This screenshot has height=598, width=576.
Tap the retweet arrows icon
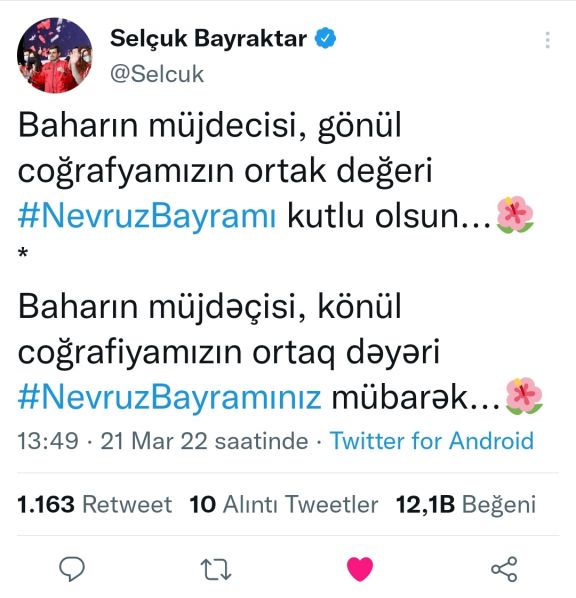click(x=216, y=569)
